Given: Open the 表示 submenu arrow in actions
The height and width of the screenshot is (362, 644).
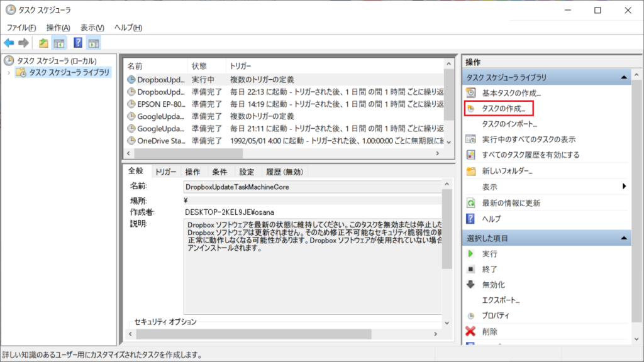Looking at the screenshot, I should (x=624, y=186).
